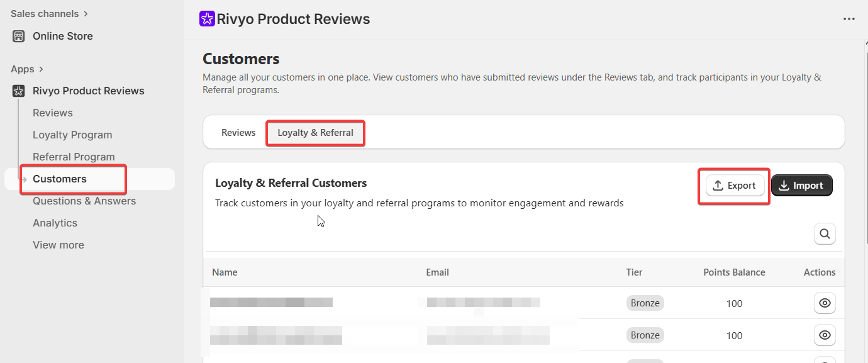The width and height of the screenshot is (868, 363).
Task: Open Rivyo Product Reviews in sidebar
Action: pos(88,91)
